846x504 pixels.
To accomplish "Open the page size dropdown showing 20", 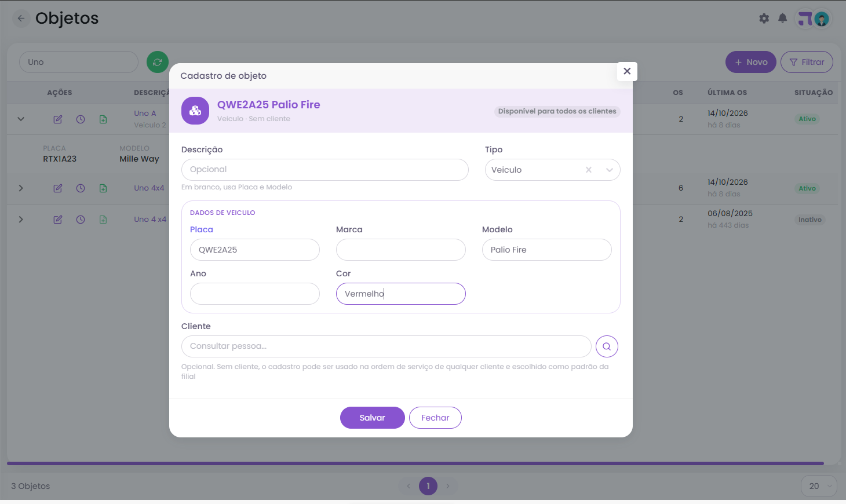I will [819, 486].
